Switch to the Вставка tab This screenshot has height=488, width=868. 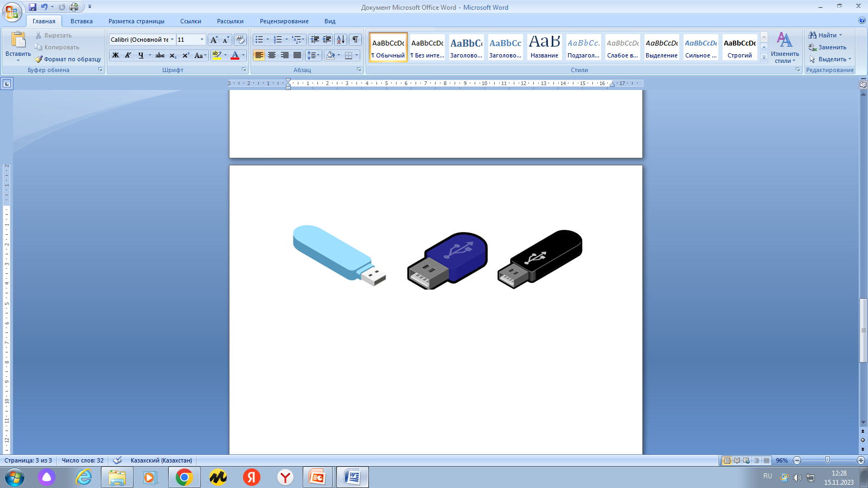(81, 21)
